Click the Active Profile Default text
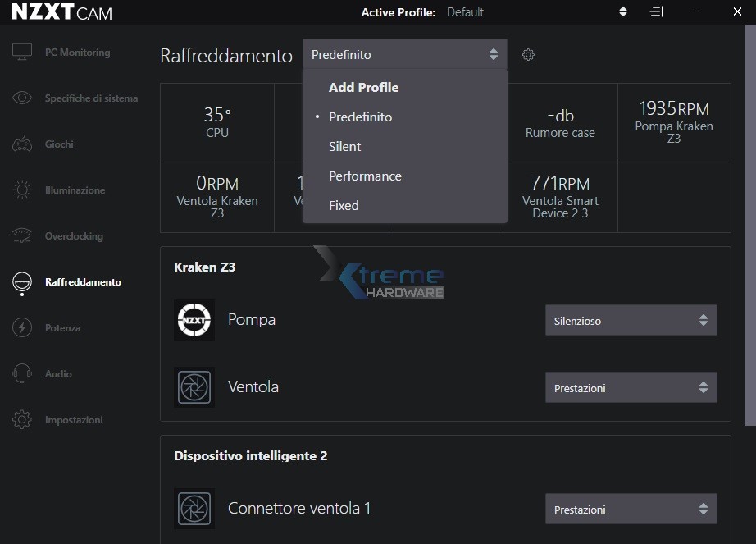 point(465,12)
